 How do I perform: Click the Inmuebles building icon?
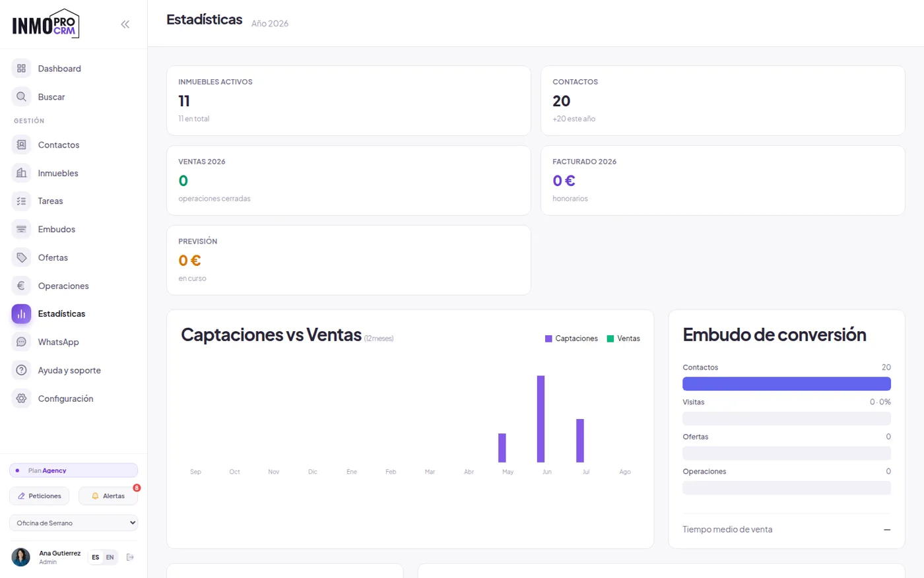coord(21,173)
